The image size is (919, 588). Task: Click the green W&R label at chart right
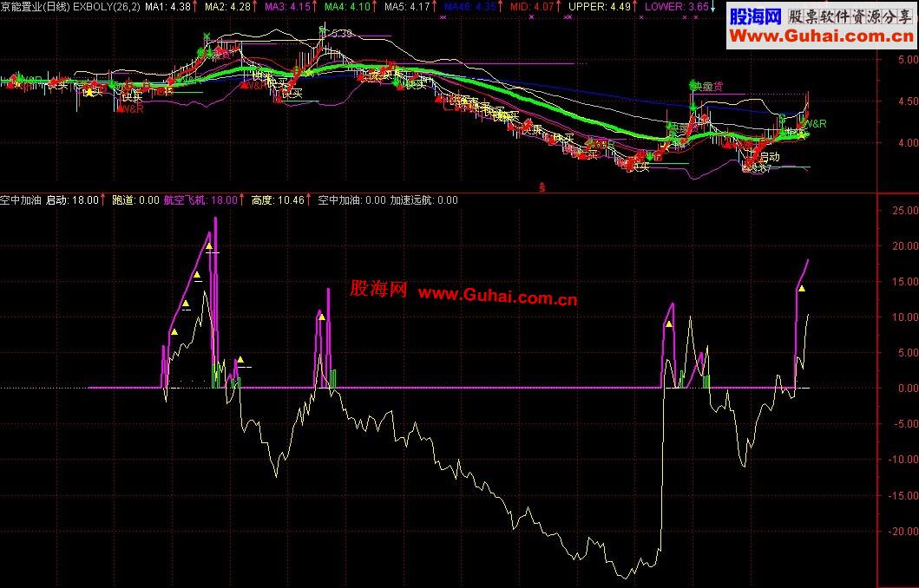(x=815, y=124)
